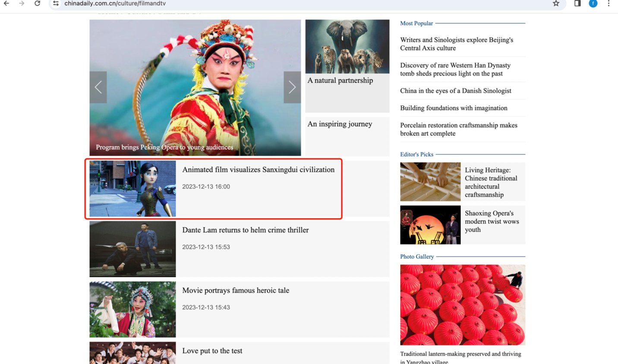Open the Chrome profile avatar

tap(593, 3)
